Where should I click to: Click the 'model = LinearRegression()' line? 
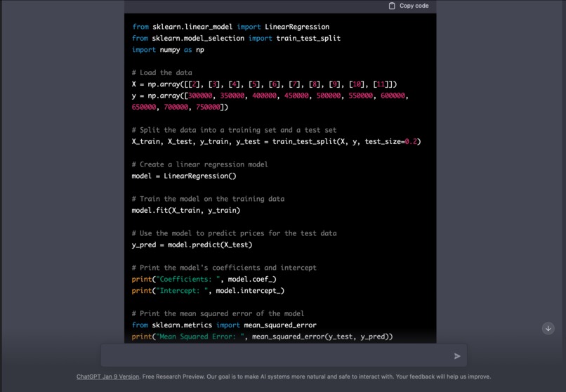tap(184, 176)
